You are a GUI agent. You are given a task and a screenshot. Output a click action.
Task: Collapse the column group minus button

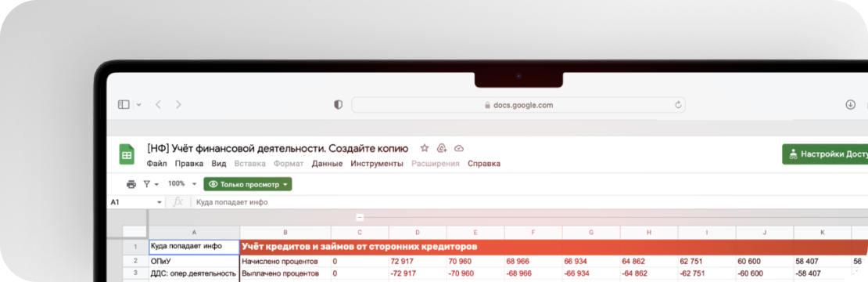[359, 218]
